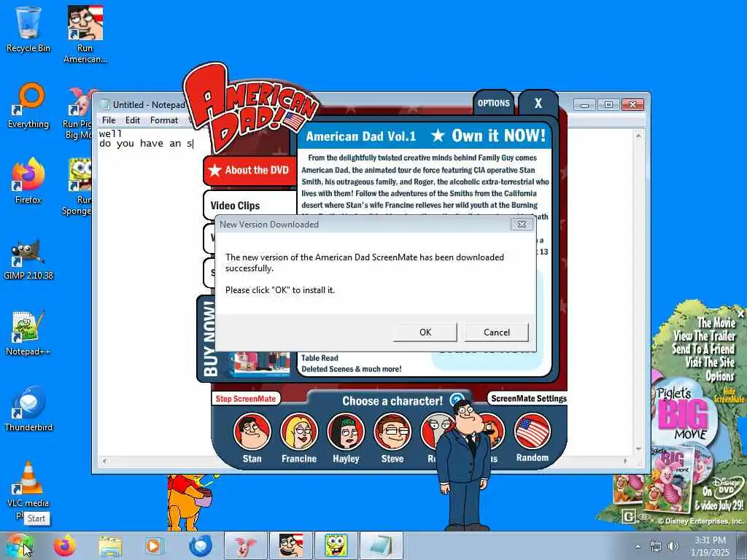Click the network tray icon

[x=656, y=546]
